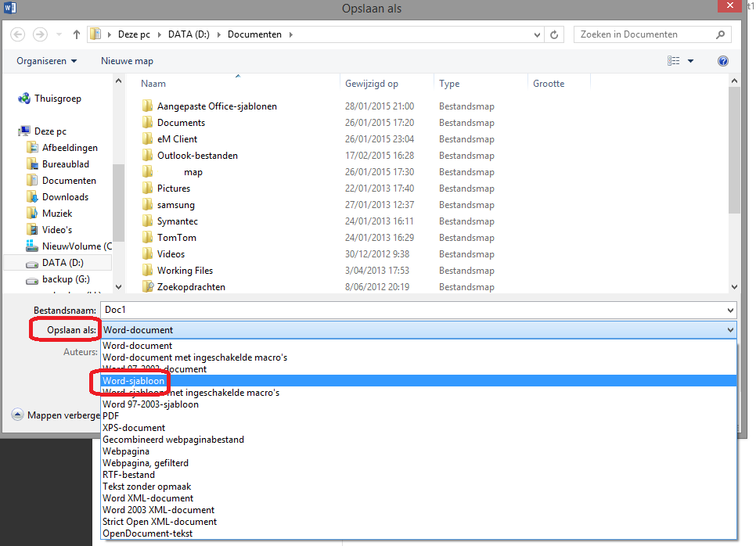
Task: Change the view with the view layout icon
Action: pos(674,61)
